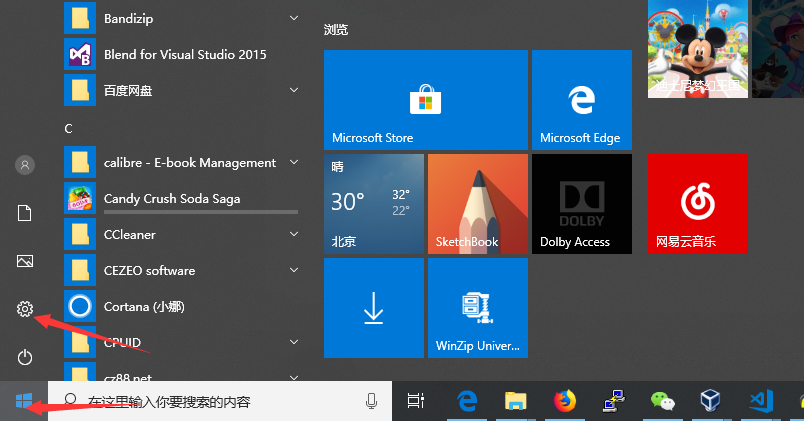This screenshot has width=804, height=421.
Task: Open Visual Studio Code from the taskbar
Action: tap(760, 401)
